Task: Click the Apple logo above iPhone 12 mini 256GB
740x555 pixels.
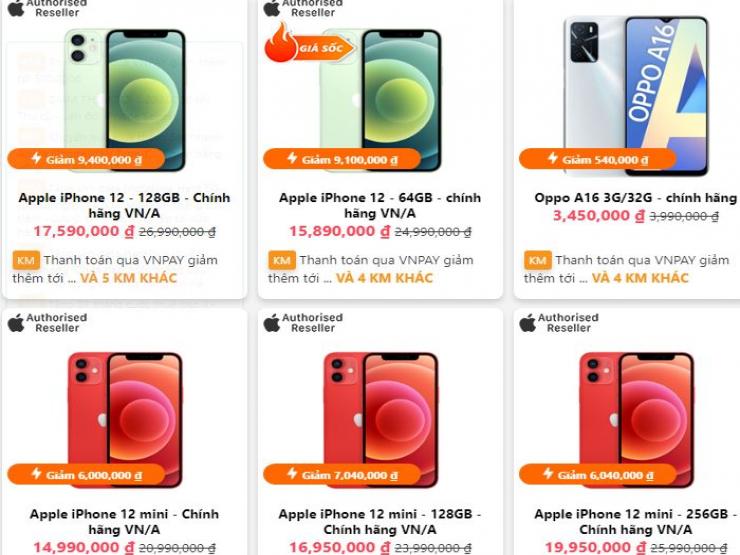Action: point(528,323)
